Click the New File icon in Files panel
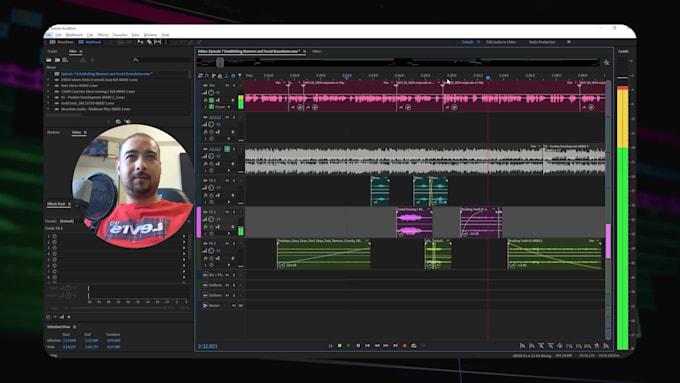 pos(65,60)
